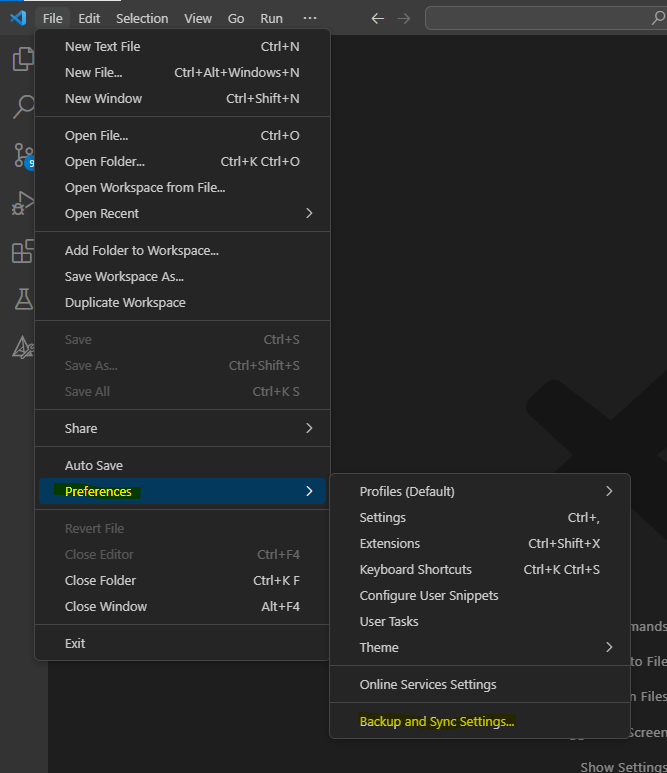Choose Add Folder to Workspace...
667x773 pixels.
[x=182, y=250]
